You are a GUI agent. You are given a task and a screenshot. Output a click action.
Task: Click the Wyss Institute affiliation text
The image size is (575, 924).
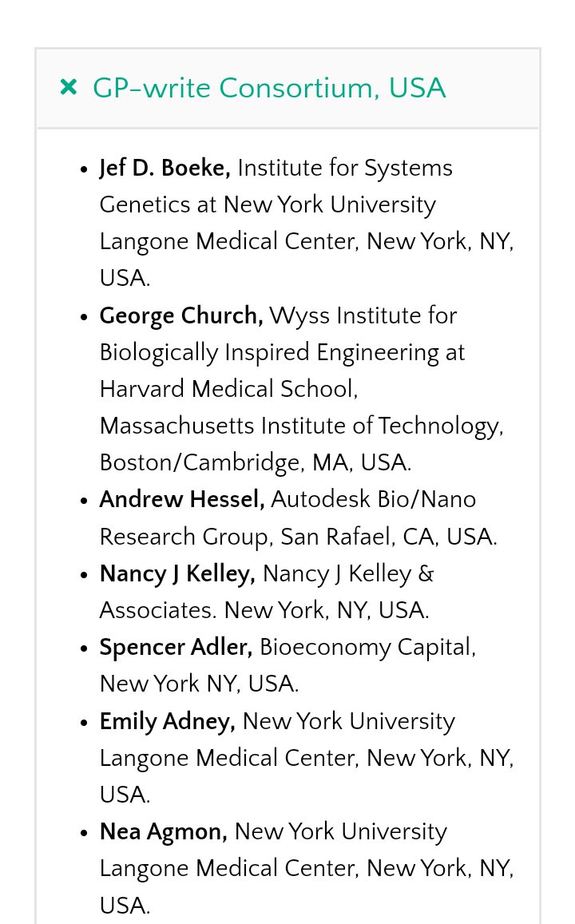click(363, 316)
